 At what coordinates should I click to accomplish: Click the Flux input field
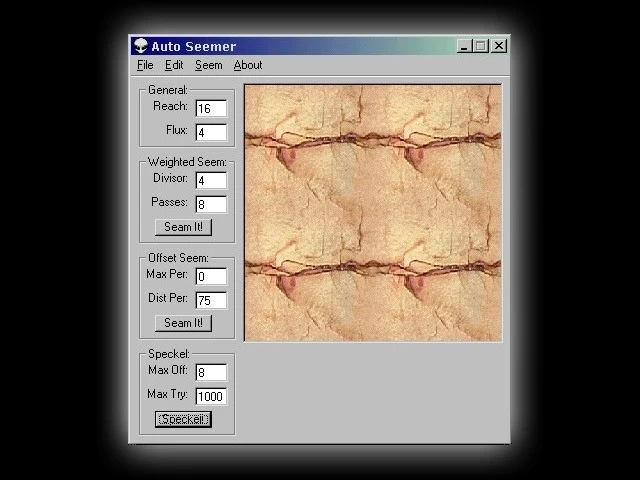211,132
